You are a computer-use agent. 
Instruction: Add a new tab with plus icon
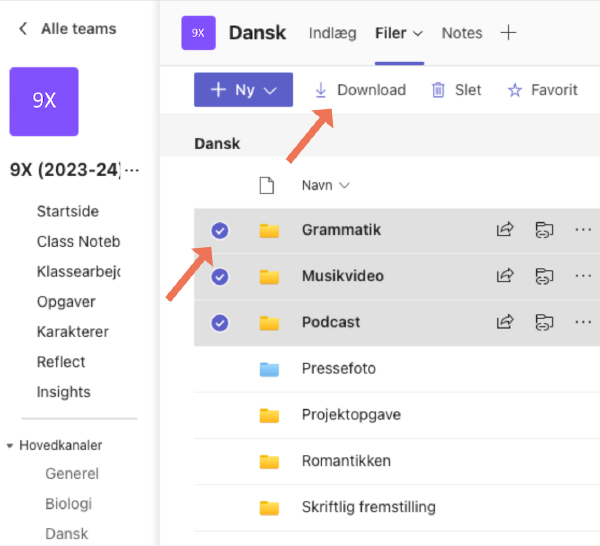tap(508, 33)
